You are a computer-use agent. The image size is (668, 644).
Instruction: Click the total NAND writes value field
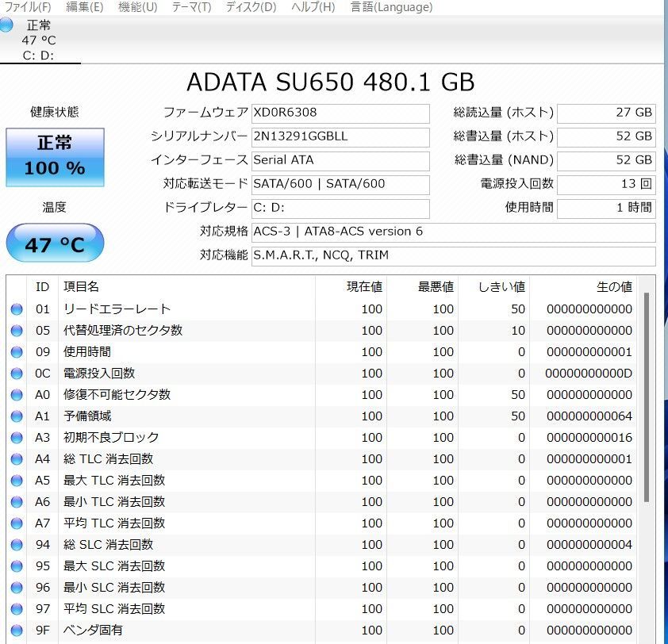(x=606, y=161)
